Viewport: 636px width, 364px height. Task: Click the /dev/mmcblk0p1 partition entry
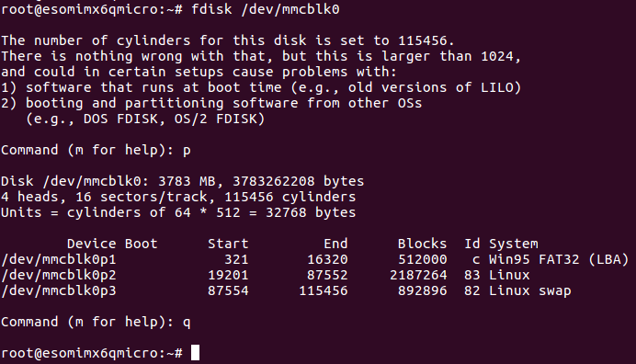(59, 259)
